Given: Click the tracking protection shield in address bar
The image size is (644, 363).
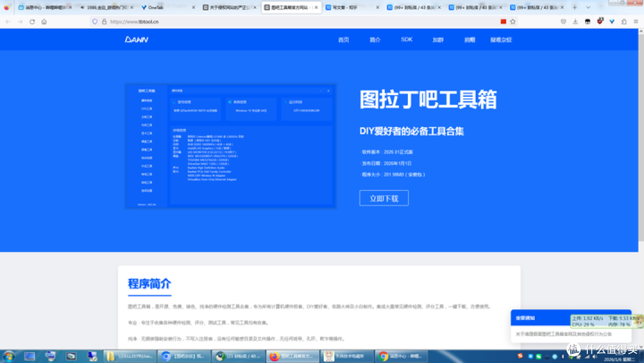Looking at the screenshot, I should (95, 21).
